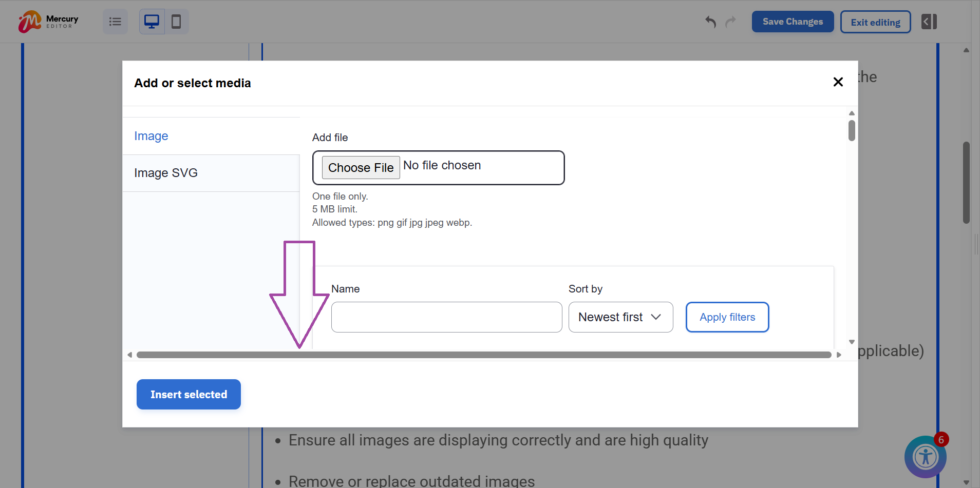
Task: Switch to the Image tab
Action: click(150, 135)
